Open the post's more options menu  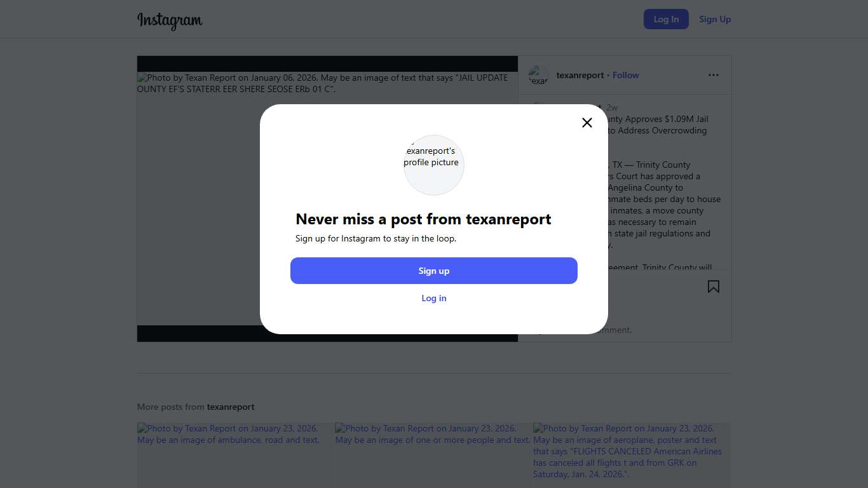713,75
